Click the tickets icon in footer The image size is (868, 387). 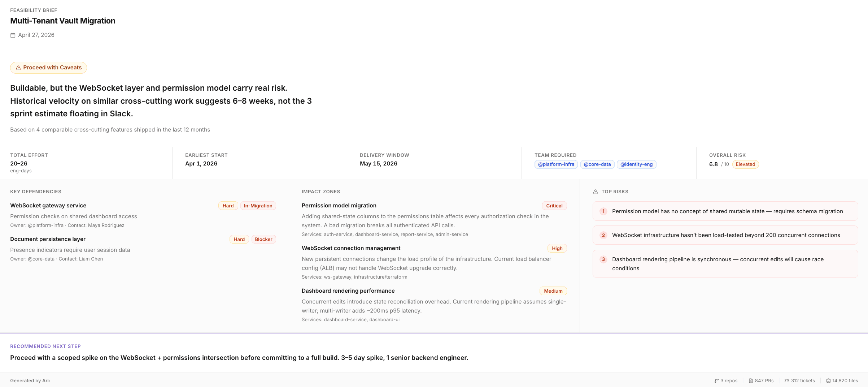(x=787, y=381)
